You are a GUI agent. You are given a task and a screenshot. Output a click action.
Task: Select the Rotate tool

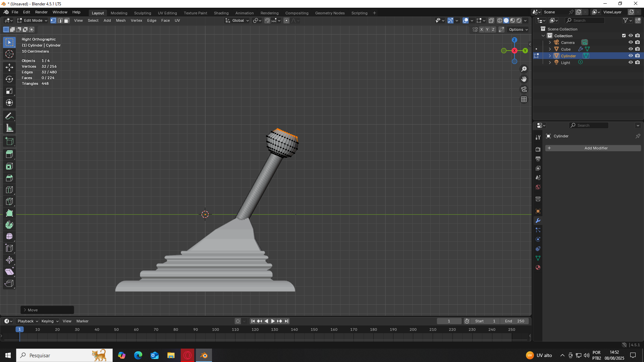tap(9, 79)
